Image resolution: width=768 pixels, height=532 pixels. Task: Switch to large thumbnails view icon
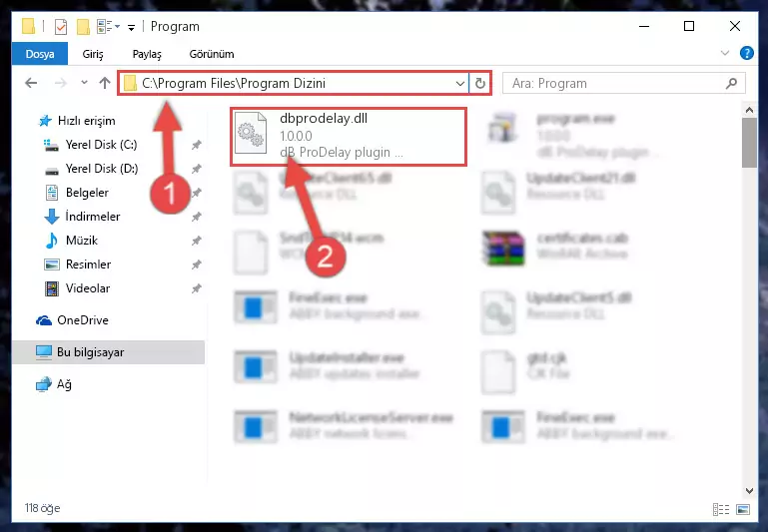[x=742, y=509]
